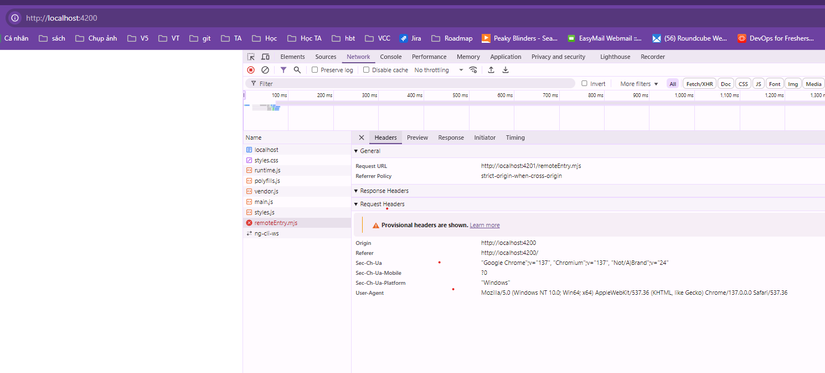The width and height of the screenshot is (825, 373).
Task: Open the Lighthouse panel tab
Action: [x=615, y=57]
